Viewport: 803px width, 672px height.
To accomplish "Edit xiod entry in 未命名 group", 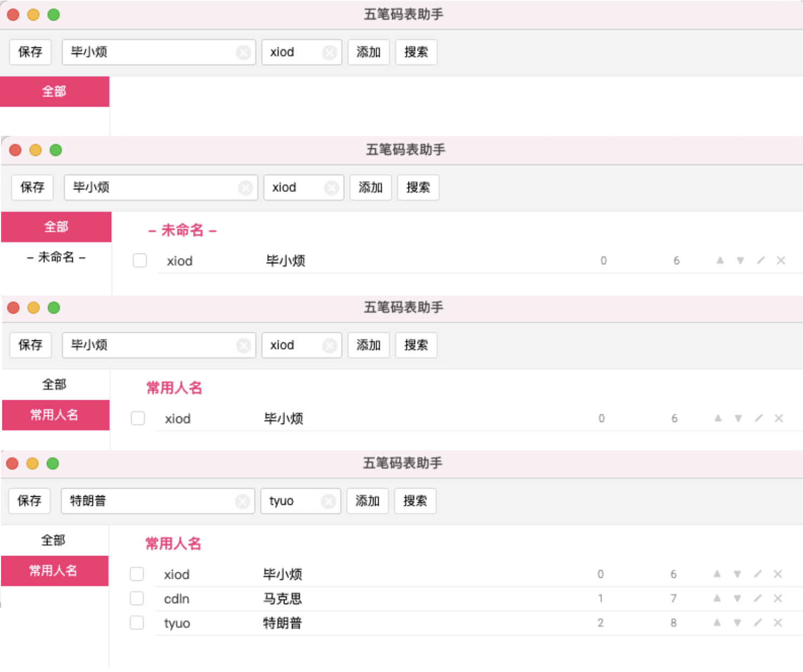I will pos(761,260).
